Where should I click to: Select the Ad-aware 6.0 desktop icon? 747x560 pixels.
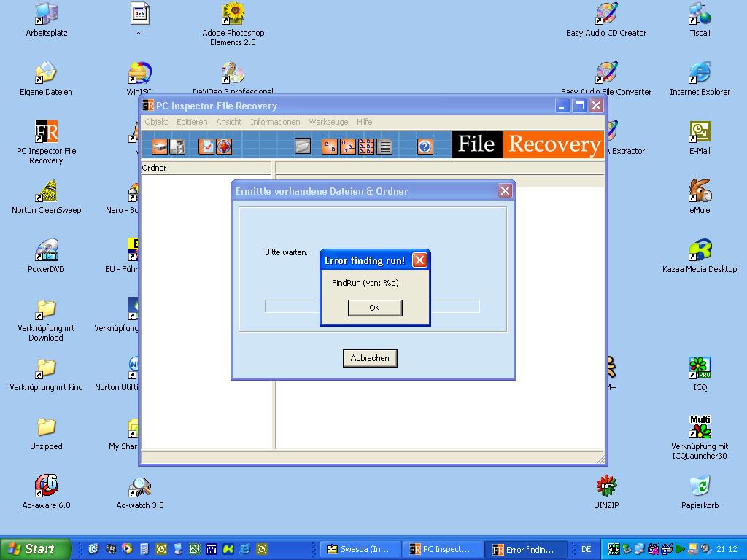[x=46, y=492]
